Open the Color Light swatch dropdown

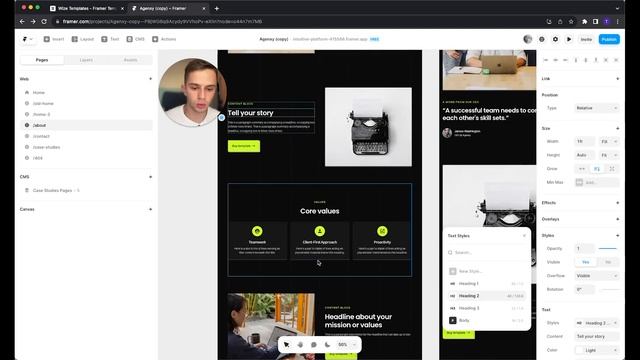[597, 350]
